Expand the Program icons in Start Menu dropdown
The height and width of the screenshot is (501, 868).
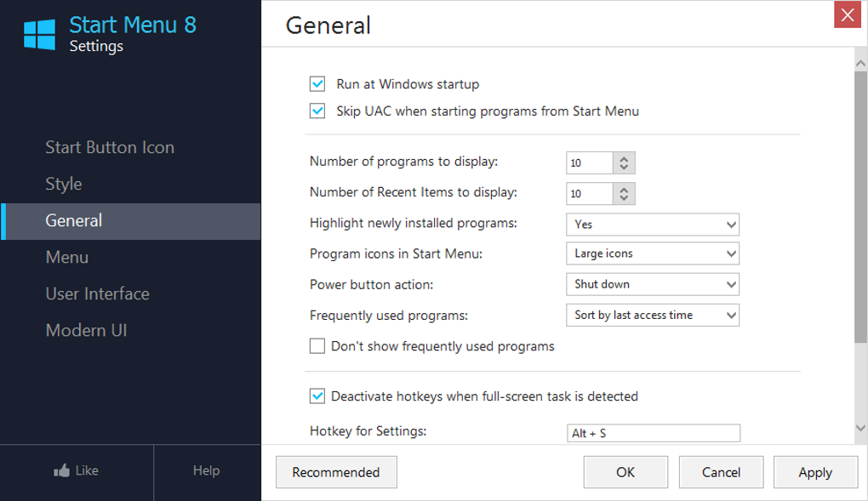click(652, 253)
